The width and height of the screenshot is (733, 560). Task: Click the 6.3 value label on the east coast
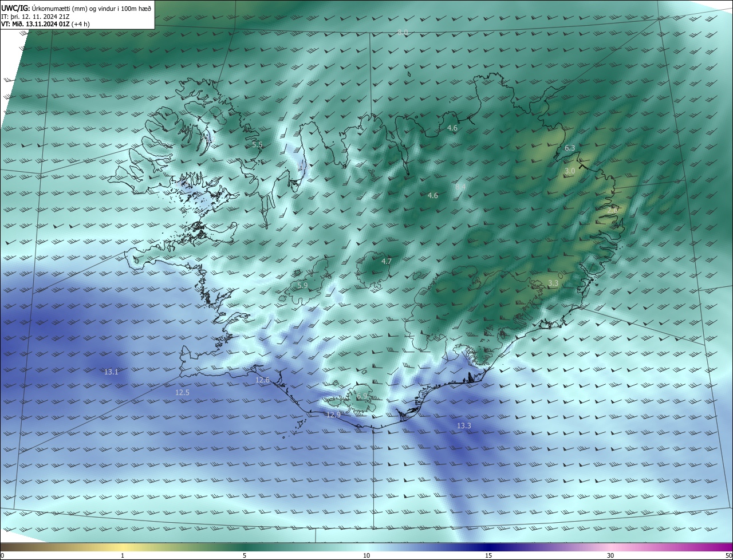coord(570,148)
